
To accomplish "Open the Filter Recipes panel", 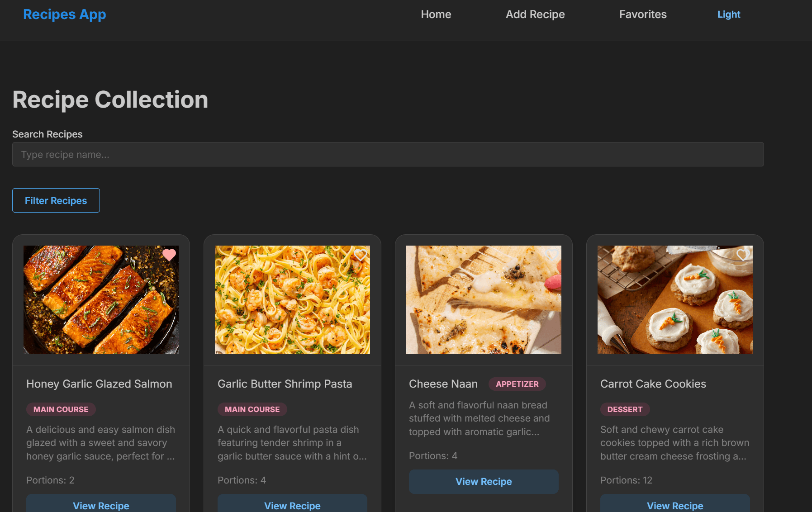I will pyautogui.click(x=56, y=200).
